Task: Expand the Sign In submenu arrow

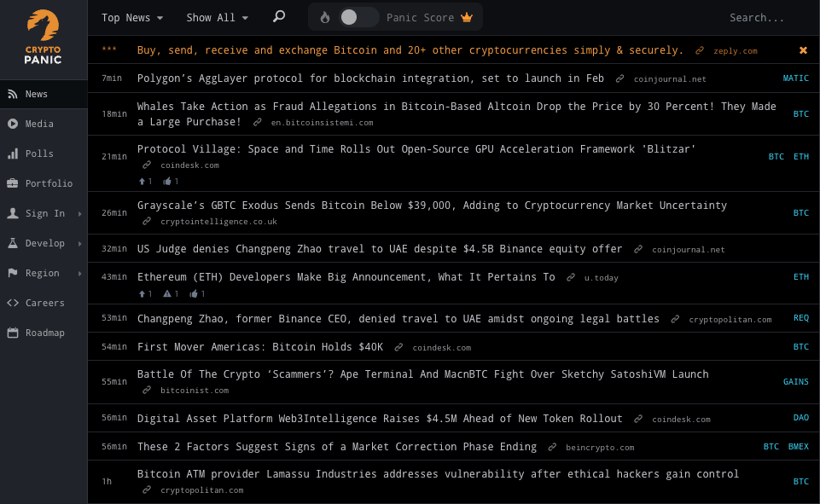Action: click(80, 213)
